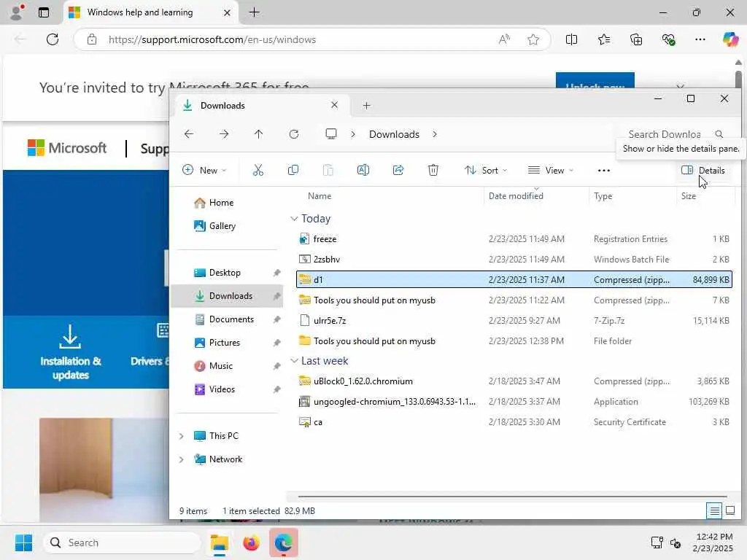Go back in File Explorer
The width and height of the screenshot is (747, 560).
coord(189,134)
